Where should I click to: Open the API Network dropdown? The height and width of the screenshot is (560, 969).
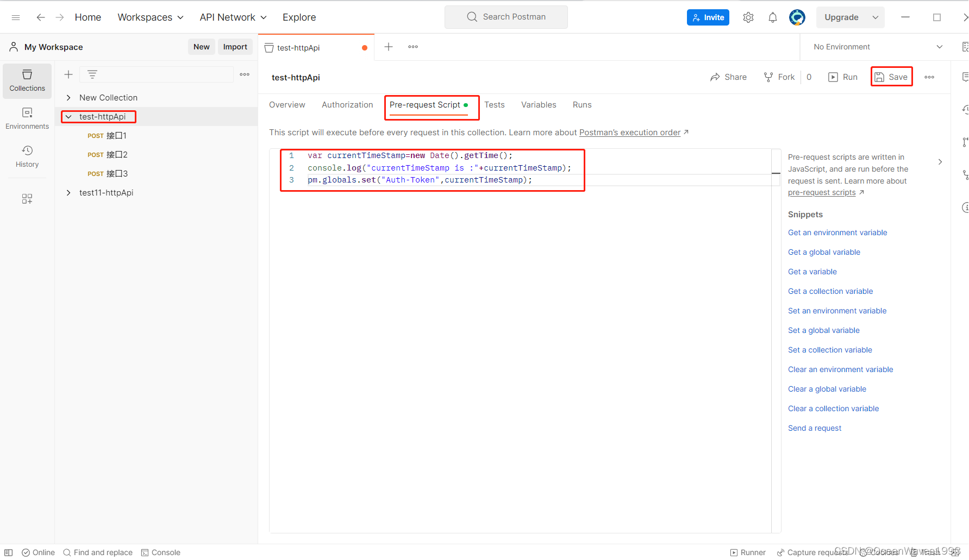[233, 17]
